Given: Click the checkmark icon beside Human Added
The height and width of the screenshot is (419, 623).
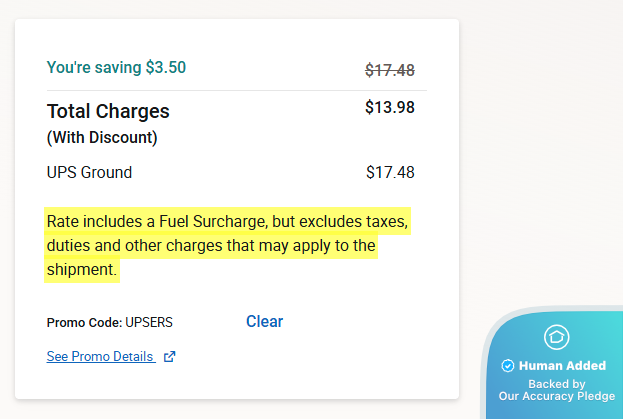Looking at the screenshot, I should click(508, 366).
